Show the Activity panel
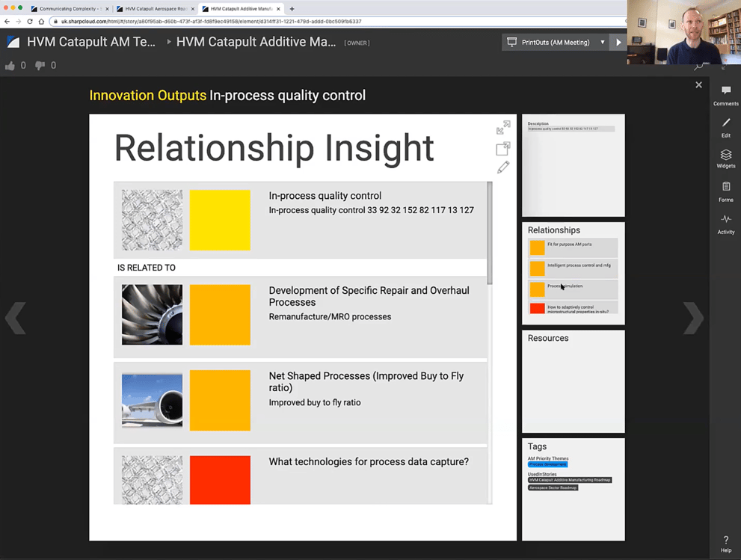741x560 pixels. [725, 223]
